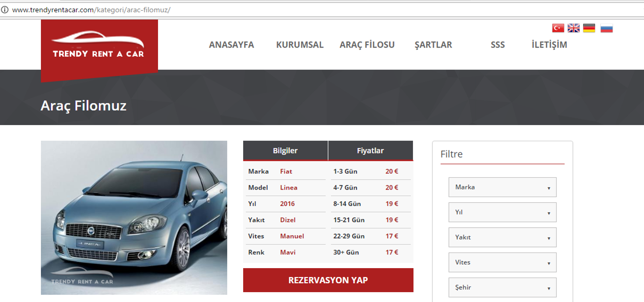The width and height of the screenshot is (644, 302).
Task: Select the Bilgiler table header
Action: [x=286, y=151]
